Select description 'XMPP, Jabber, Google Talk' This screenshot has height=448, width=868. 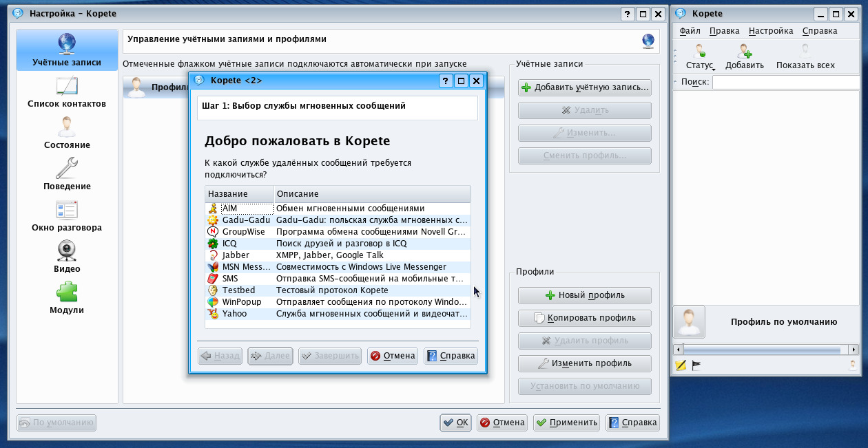[x=330, y=255]
